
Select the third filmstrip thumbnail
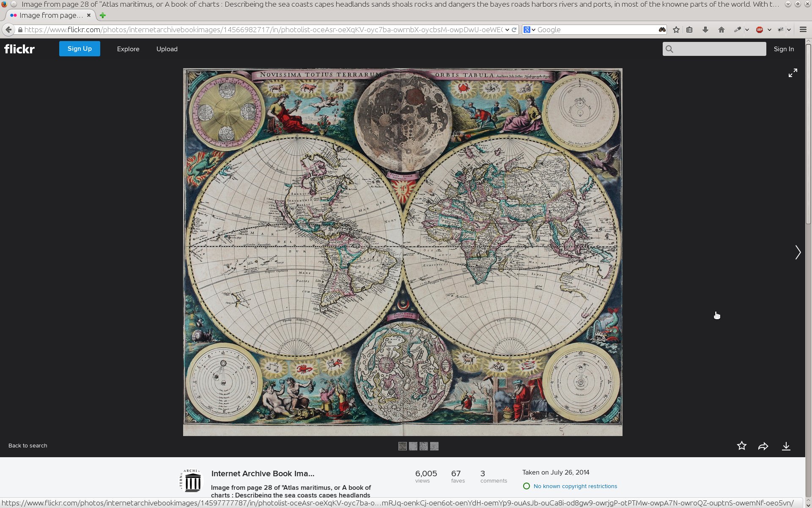coord(424,446)
